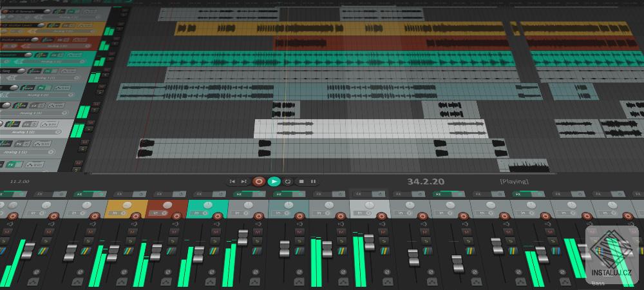This screenshot has width=644, height=290.
Task: Invert phase on the pale teal mixer strip
Action: click(299, 271)
